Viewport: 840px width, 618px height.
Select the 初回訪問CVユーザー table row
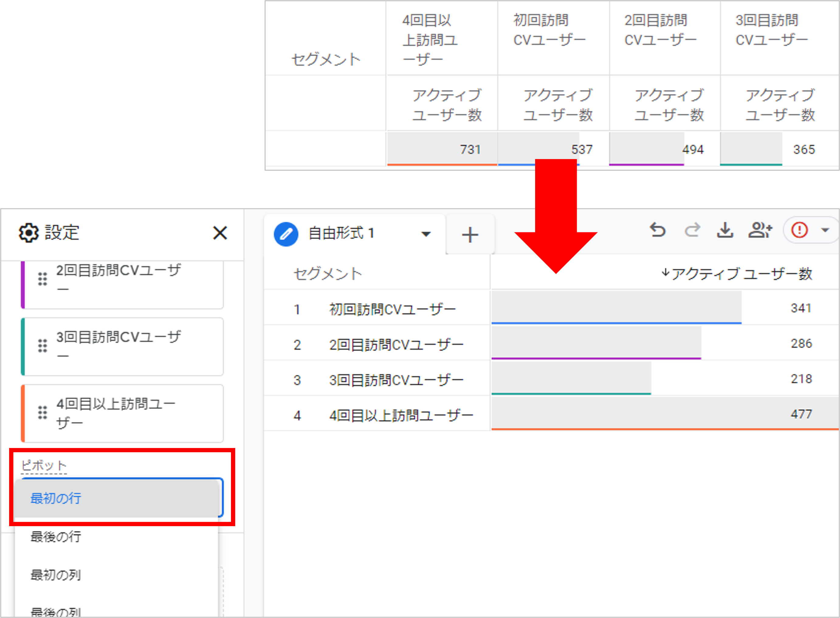click(392, 309)
